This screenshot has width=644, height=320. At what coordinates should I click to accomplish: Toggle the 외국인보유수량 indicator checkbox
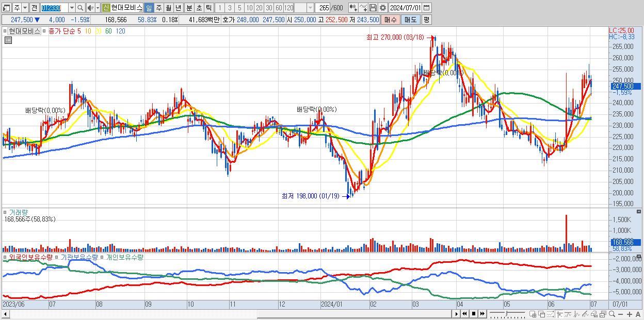tap(5, 257)
